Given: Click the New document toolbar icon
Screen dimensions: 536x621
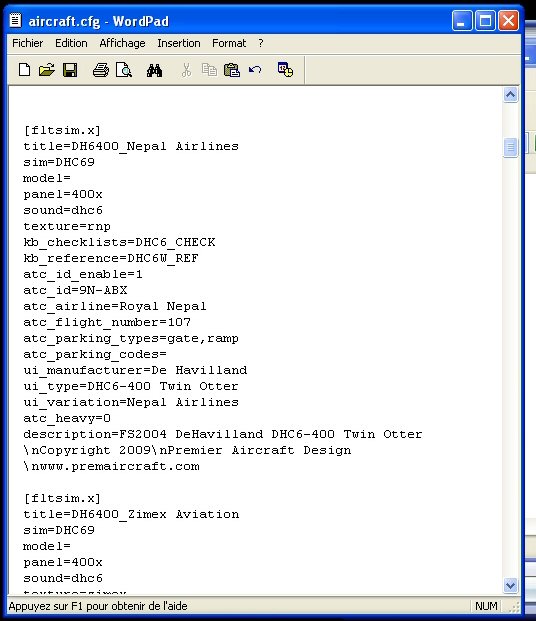Looking at the screenshot, I should pyautogui.click(x=24, y=70).
